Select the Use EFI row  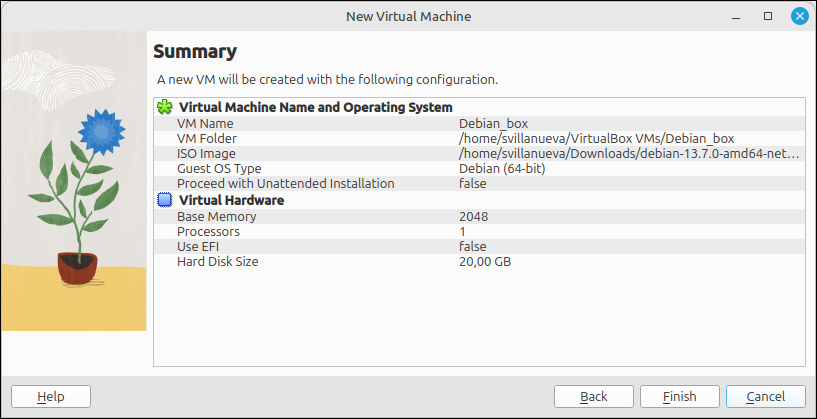(479, 247)
